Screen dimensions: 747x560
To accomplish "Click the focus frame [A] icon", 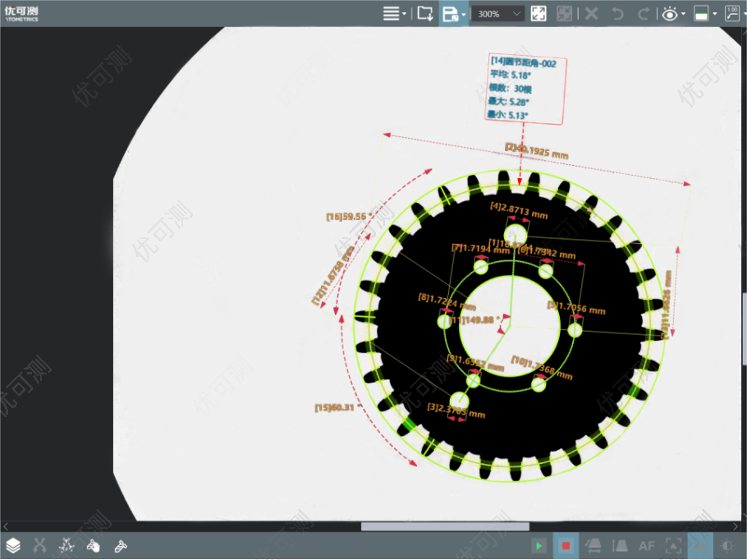I will pyautogui.click(x=673, y=546).
